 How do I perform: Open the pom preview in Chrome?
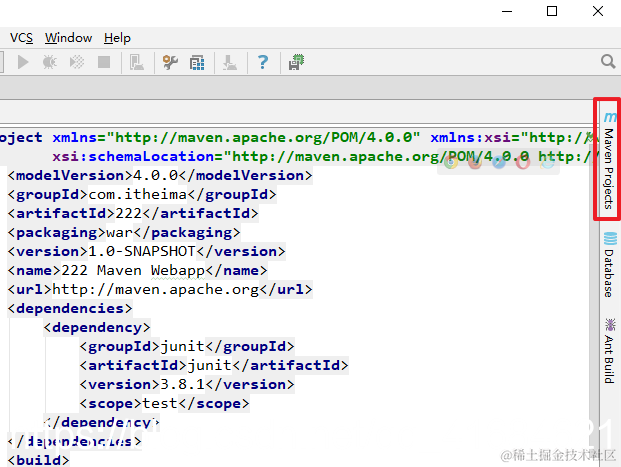pyautogui.click(x=451, y=162)
